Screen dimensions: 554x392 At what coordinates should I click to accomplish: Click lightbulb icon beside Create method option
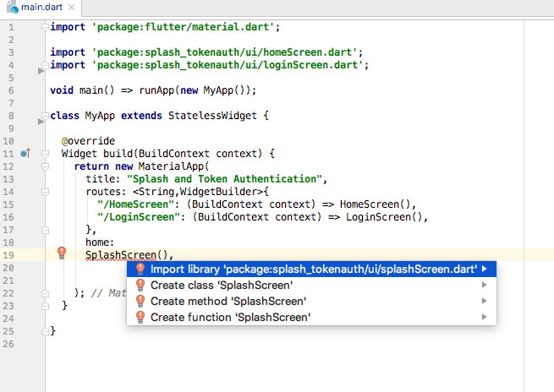(x=140, y=301)
